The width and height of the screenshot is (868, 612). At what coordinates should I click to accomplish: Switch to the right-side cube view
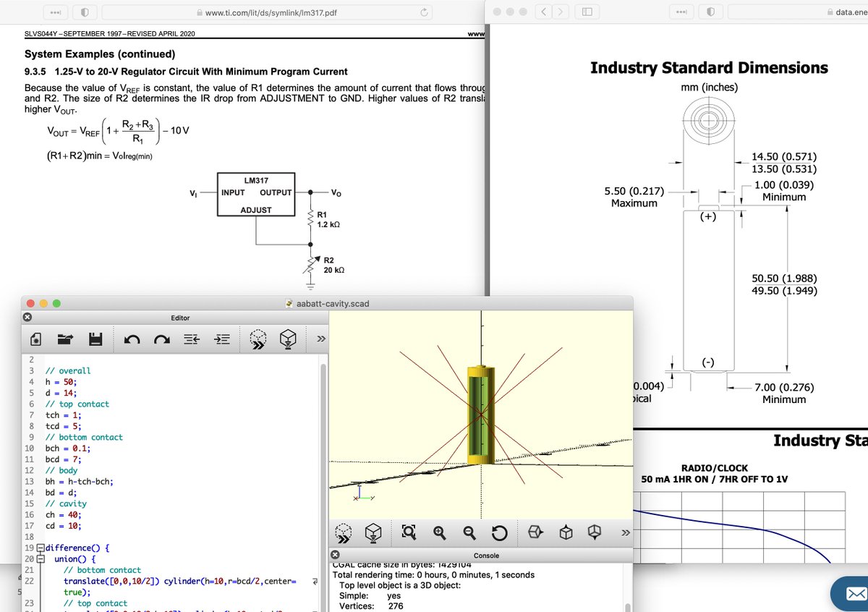535,533
